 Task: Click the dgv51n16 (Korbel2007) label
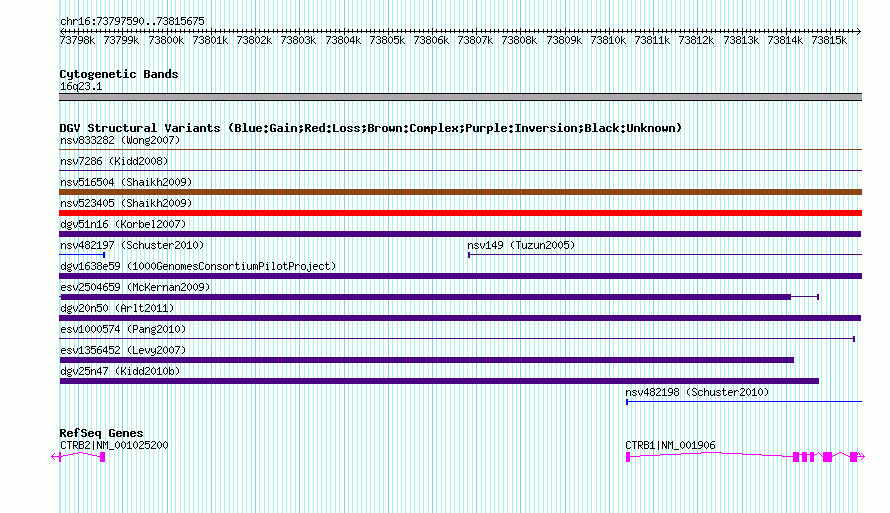[x=123, y=224]
